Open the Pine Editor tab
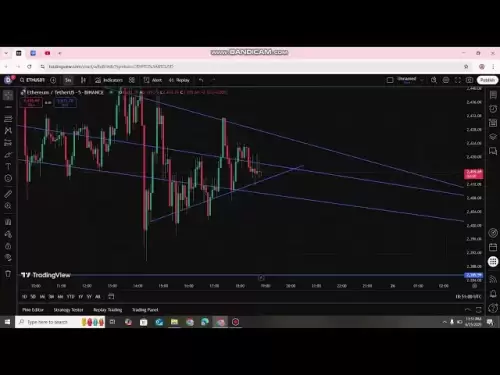 (33, 310)
